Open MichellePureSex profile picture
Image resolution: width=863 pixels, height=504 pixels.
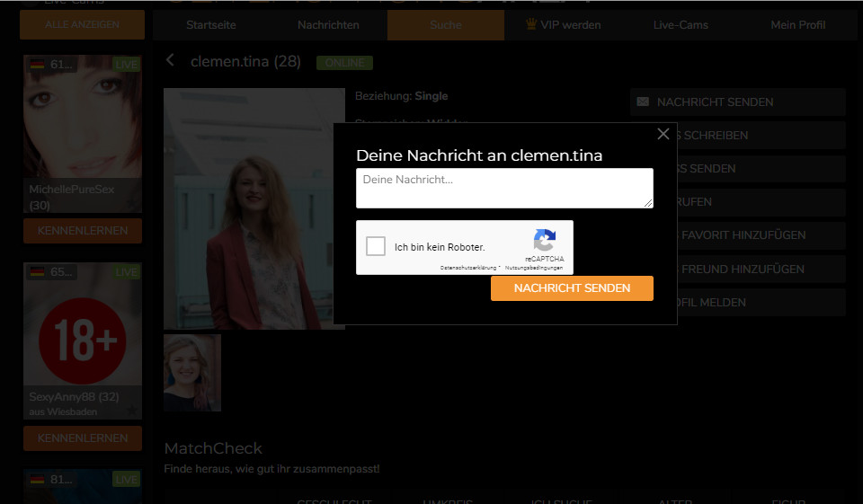click(x=83, y=117)
